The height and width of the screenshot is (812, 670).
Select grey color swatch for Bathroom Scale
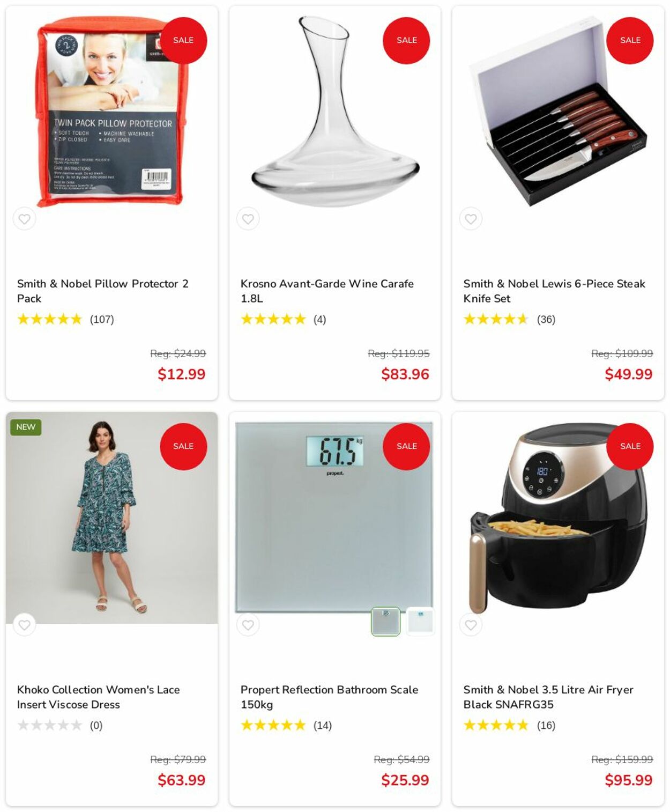(385, 621)
